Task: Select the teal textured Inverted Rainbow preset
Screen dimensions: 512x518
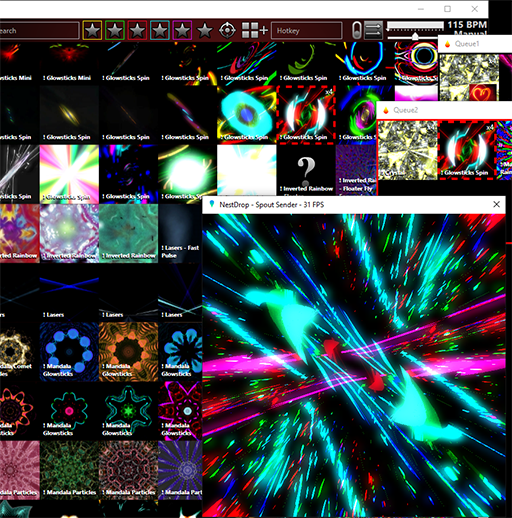Action: click(x=128, y=233)
